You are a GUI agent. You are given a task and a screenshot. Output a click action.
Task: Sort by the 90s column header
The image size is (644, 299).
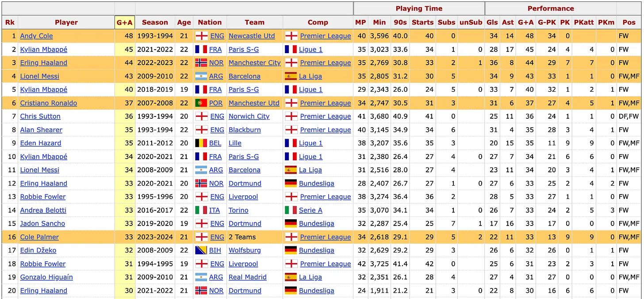point(400,22)
